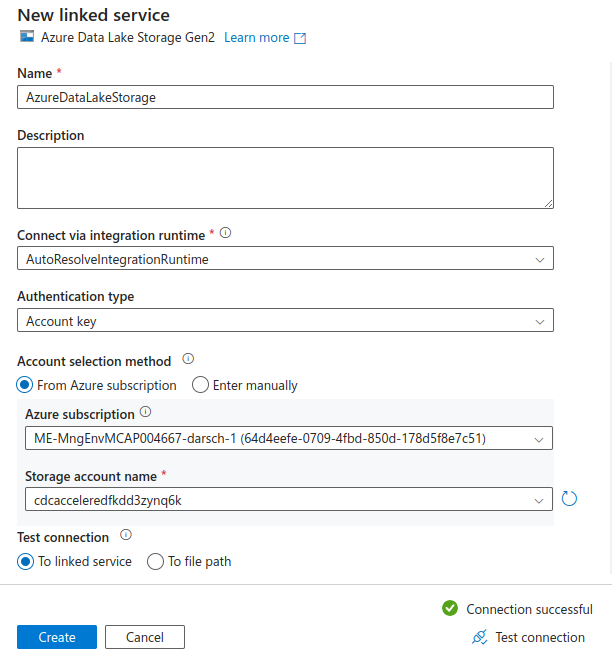
Task: Show info for Connect via integration runtime
Action: click(x=226, y=233)
